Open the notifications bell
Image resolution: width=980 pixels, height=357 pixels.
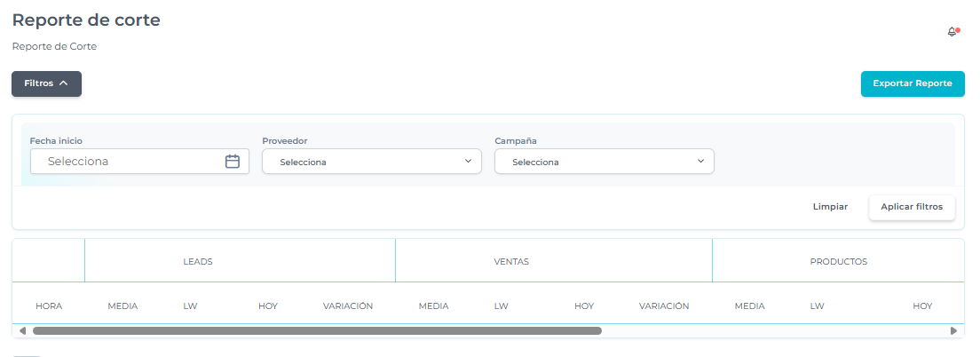pyautogui.click(x=952, y=32)
